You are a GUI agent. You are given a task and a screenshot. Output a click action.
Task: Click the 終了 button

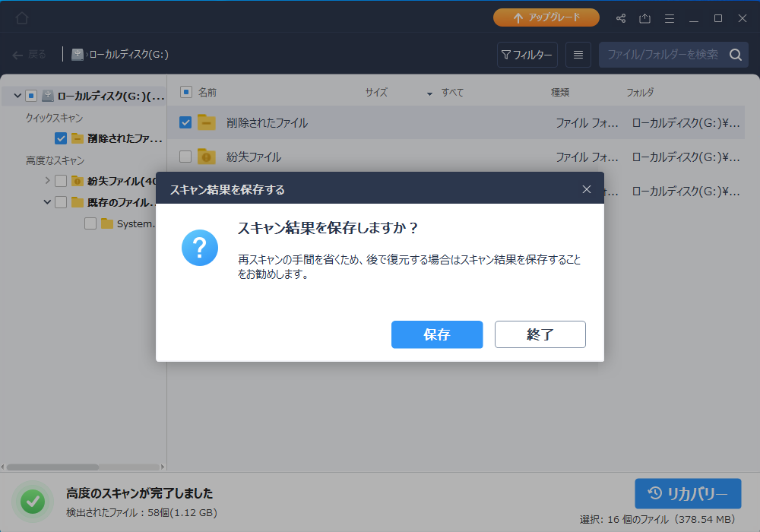pos(540,334)
